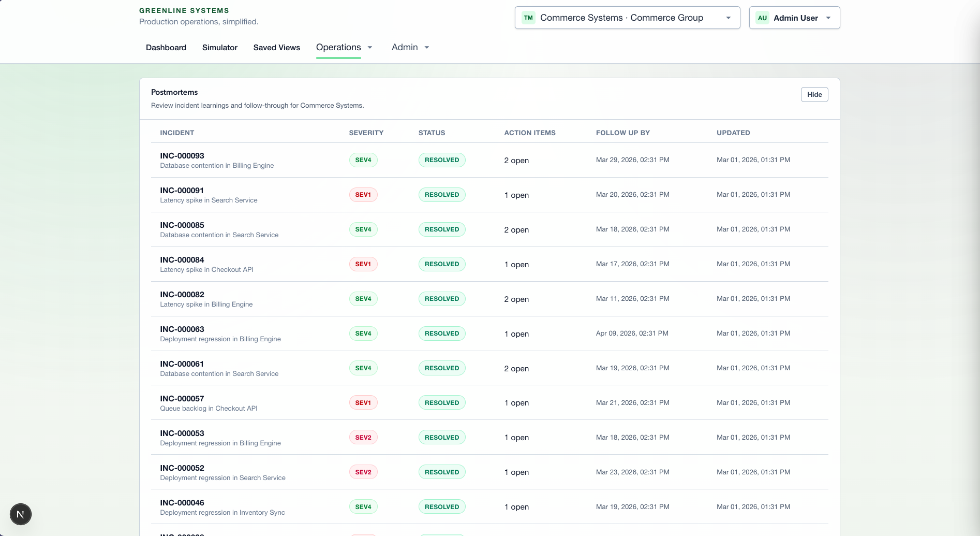Click the SEV2 badge for INC-000053
Screen dimensions: 980x536
tap(363, 438)
